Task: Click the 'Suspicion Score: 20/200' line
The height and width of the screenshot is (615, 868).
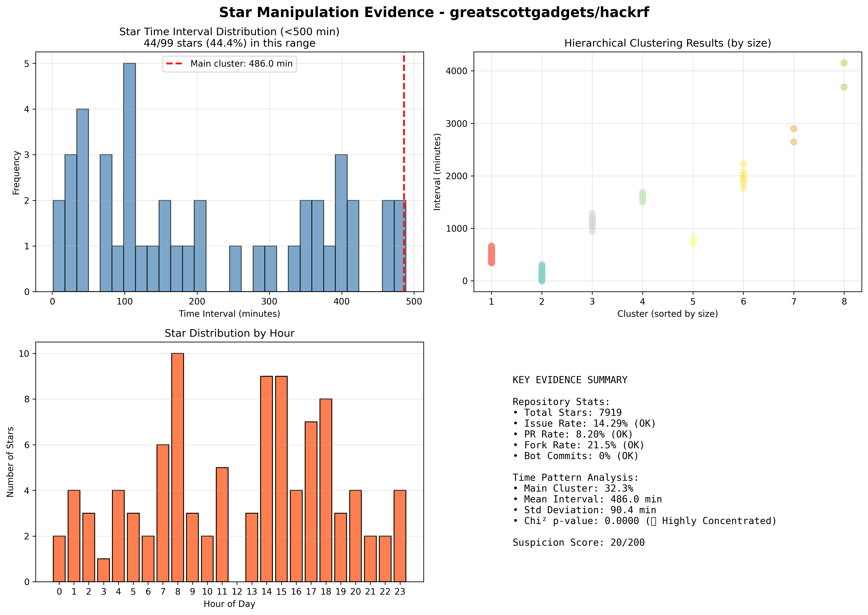Action: [x=578, y=543]
